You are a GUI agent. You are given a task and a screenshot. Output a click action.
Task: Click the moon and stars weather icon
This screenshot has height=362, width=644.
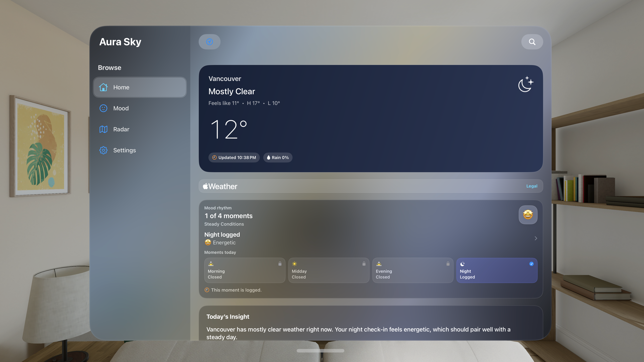click(526, 84)
